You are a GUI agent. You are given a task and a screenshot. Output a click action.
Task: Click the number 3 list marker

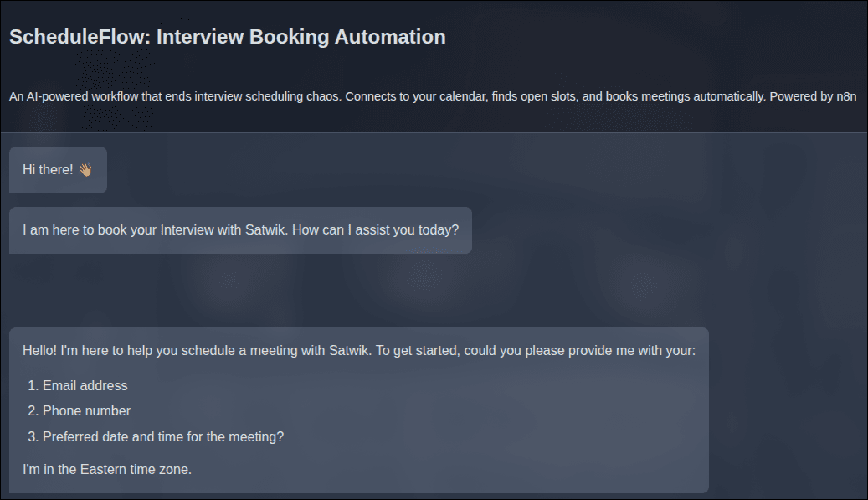33,436
